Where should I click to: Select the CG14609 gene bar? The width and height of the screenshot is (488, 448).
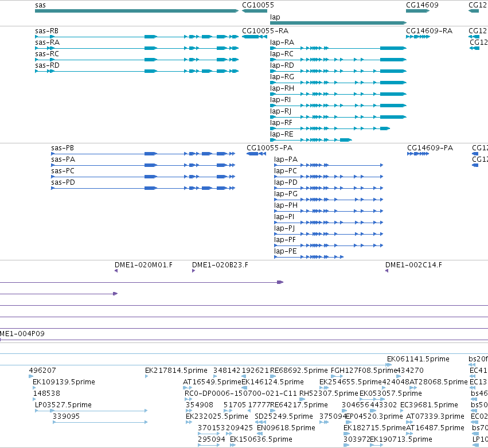click(x=417, y=11)
